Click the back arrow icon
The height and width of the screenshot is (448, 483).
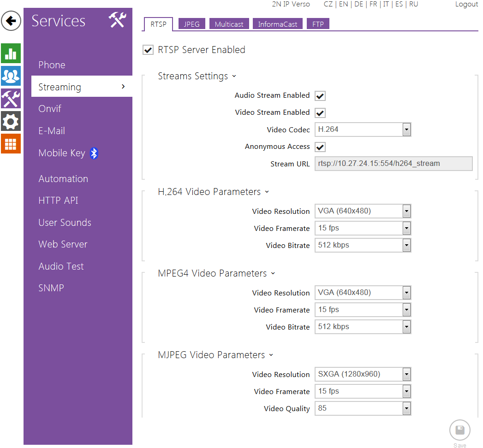11,21
